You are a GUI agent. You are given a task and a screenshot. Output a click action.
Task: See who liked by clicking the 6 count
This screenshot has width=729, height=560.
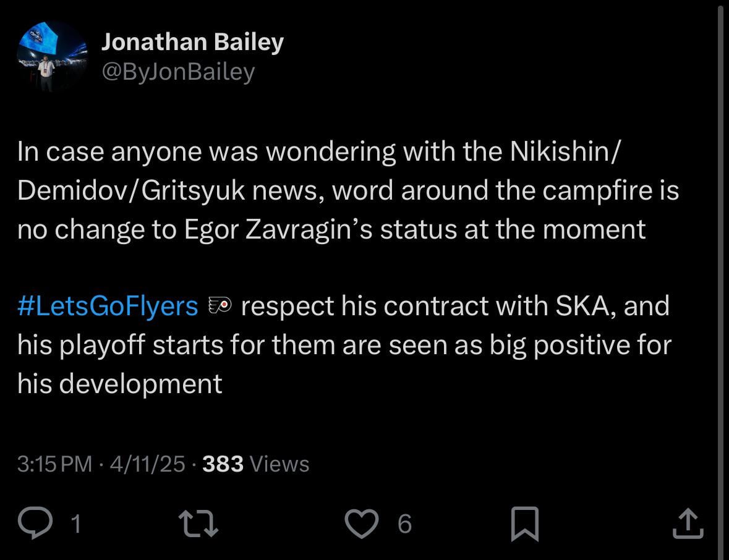pyautogui.click(x=404, y=524)
